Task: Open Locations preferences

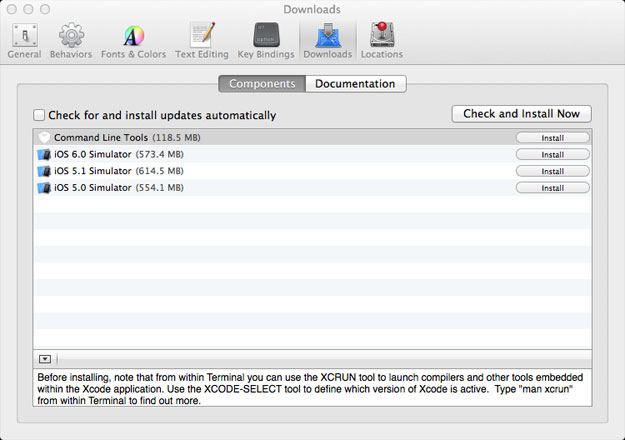Action: click(x=382, y=41)
